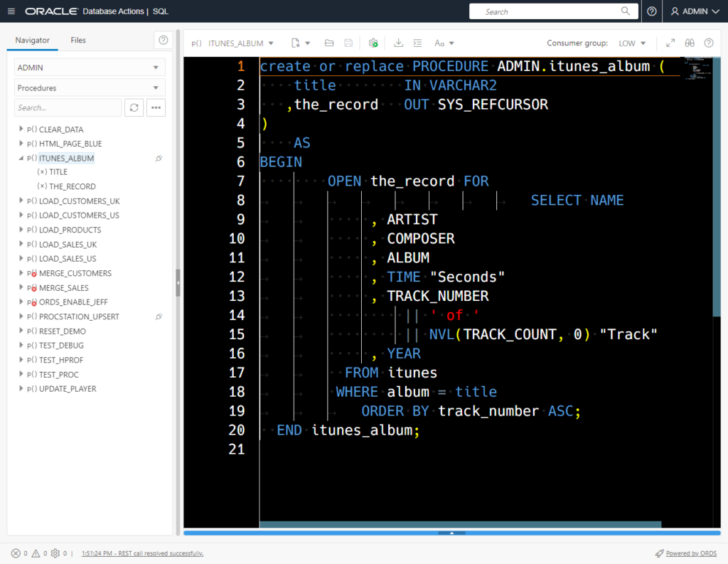This screenshot has height=564, width=728.
Task: Click the Database Actions header title
Action: (x=113, y=11)
